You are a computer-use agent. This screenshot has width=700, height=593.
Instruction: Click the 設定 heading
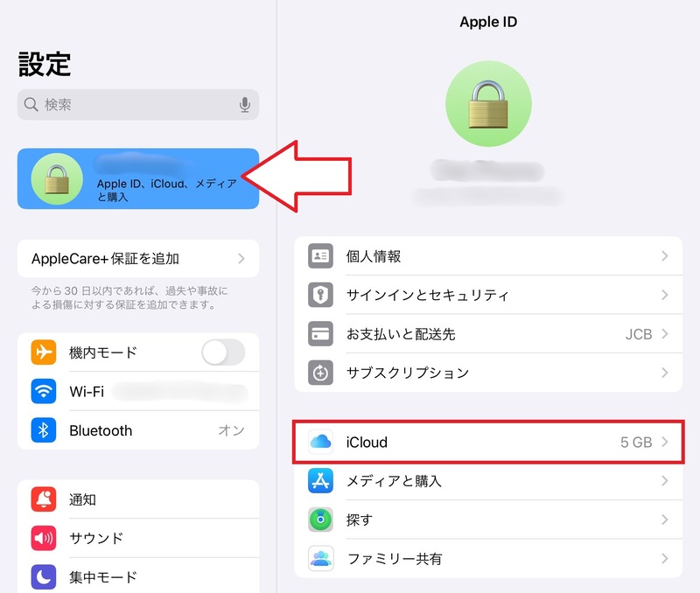45,64
